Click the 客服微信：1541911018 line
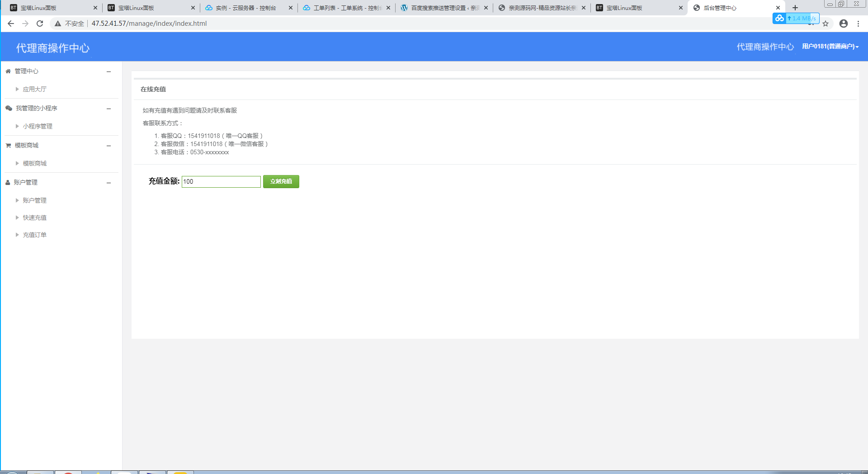 click(x=214, y=144)
